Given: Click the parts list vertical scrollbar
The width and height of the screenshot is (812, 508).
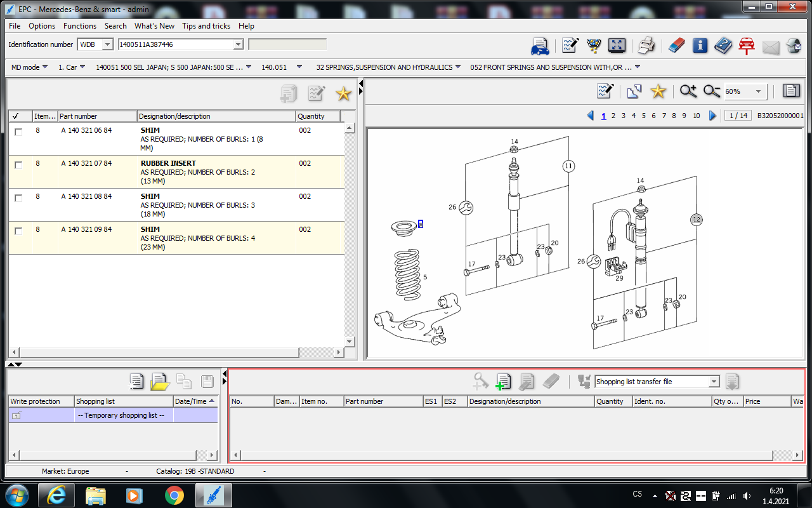Looking at the screenshot, I should (x=350, y=235).
